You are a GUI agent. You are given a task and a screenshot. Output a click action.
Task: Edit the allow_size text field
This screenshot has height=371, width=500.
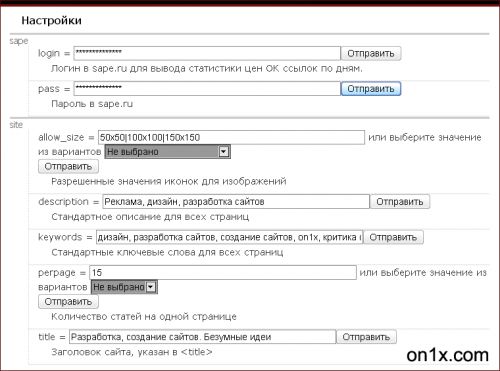[231, 137]
